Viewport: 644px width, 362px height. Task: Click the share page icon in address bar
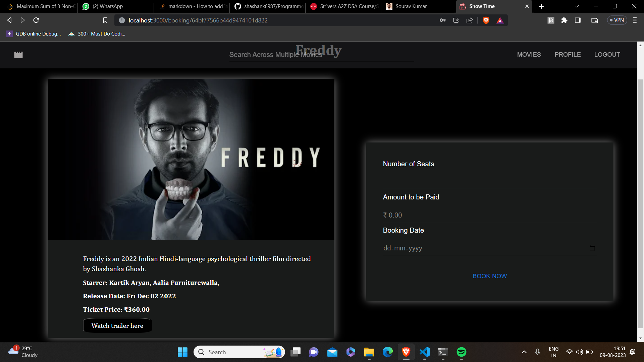click(x=469, y=20)
